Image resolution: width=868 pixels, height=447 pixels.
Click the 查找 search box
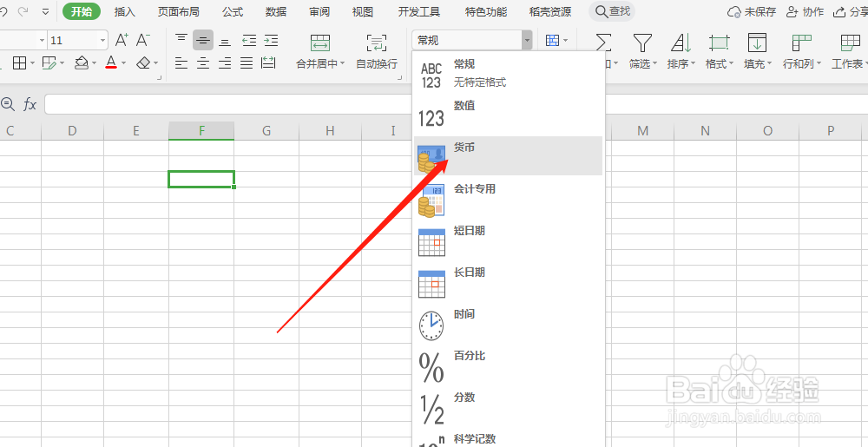[x=612, y=11]
